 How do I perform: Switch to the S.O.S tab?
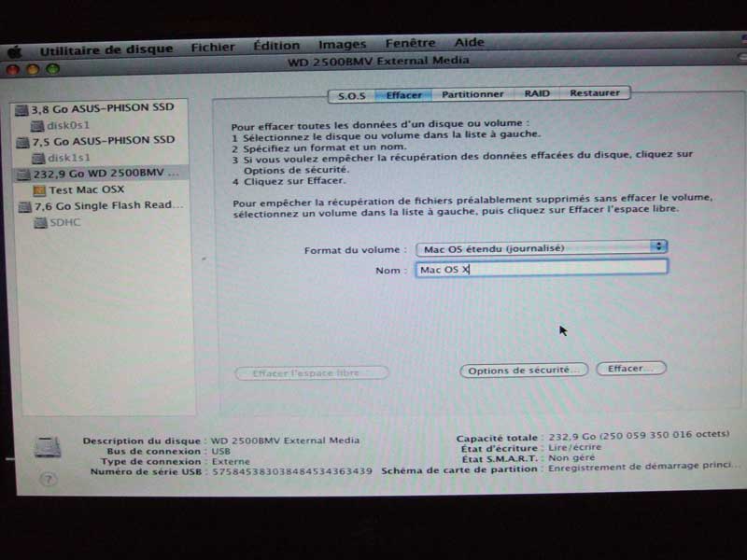(352, 96)
